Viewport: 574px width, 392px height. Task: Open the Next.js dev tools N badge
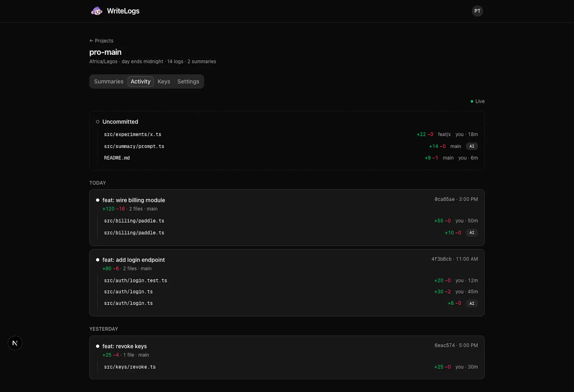click(15, 343)
